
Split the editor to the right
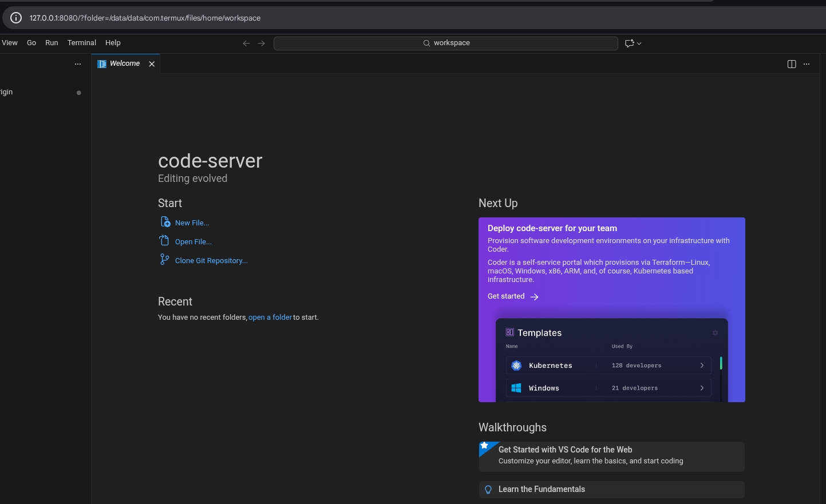tap(792, 64)
